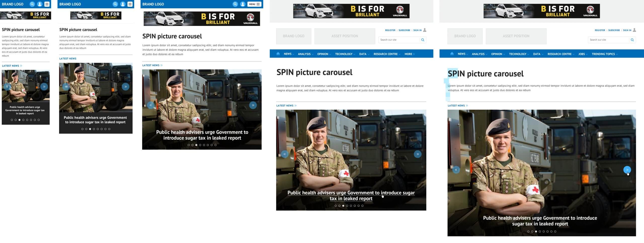Click the REGISTER link in the widest desktop layout

(x=600, y=30)
